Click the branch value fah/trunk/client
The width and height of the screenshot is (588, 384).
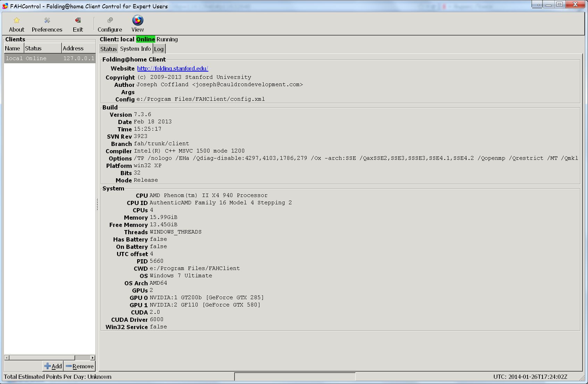click(162, 144)
